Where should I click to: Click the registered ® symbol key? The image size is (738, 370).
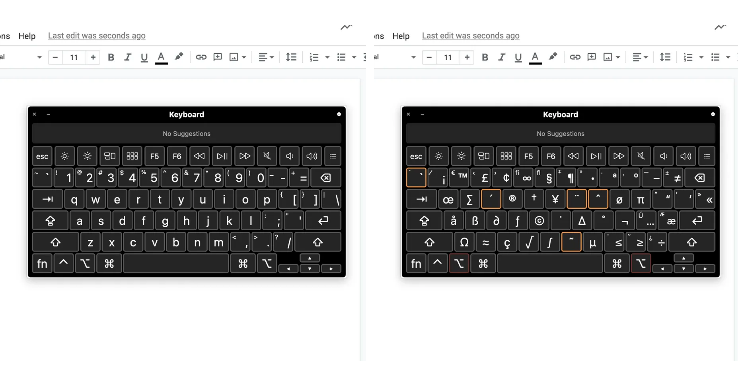[513, 199]
